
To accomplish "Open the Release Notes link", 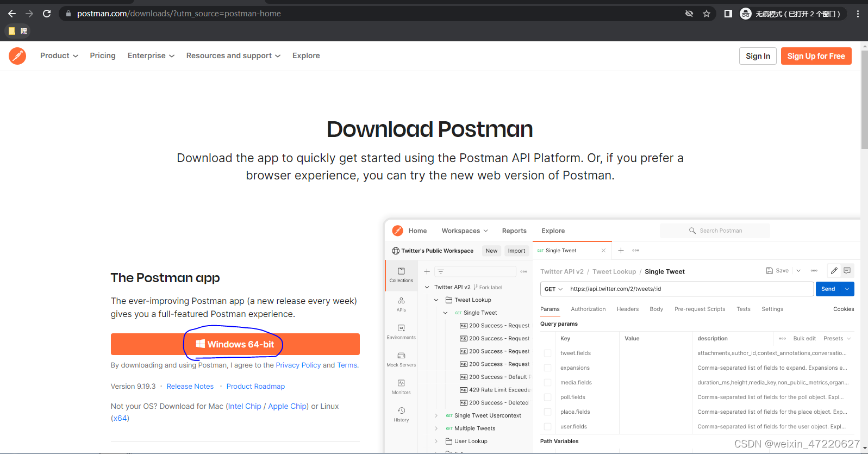I will pos(190,386).
